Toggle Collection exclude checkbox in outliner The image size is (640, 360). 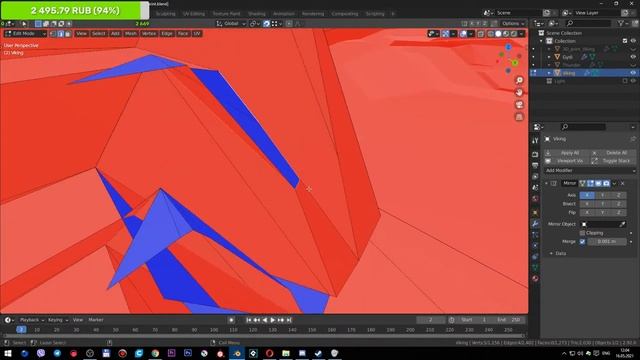[x=625, y=41]
